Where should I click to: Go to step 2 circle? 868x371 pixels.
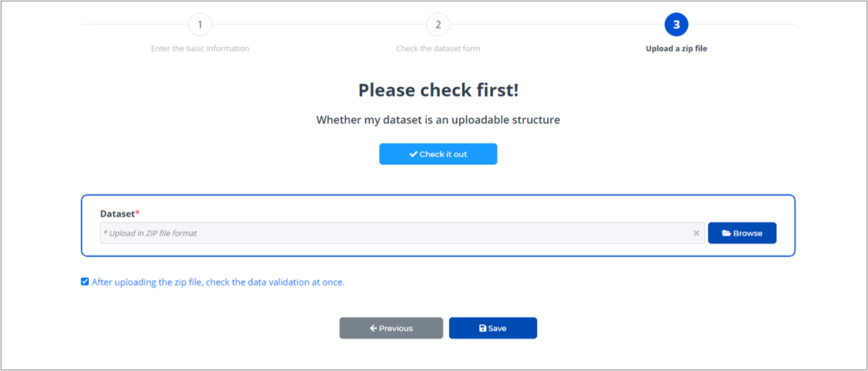click(438, 24)
